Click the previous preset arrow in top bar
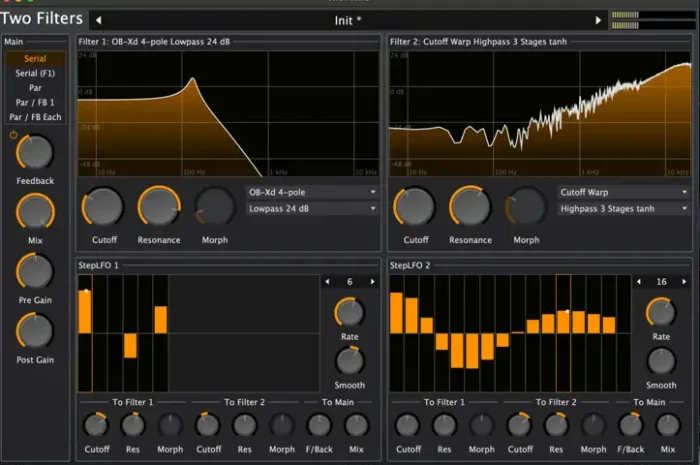 click(97, 19)
